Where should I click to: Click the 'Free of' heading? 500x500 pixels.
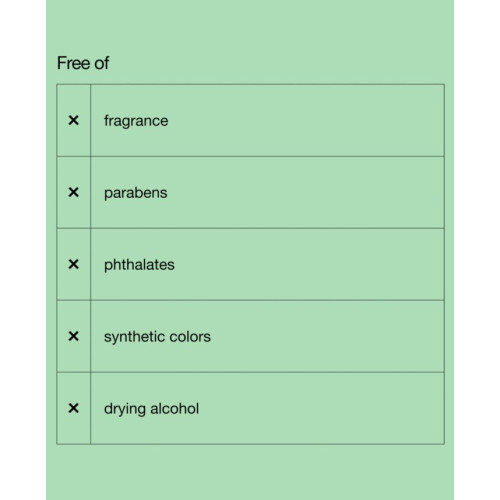tap(83, 63)
